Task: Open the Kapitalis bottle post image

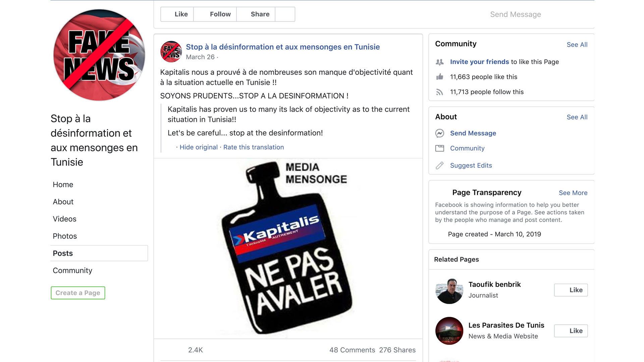Action: pos(288,248)
